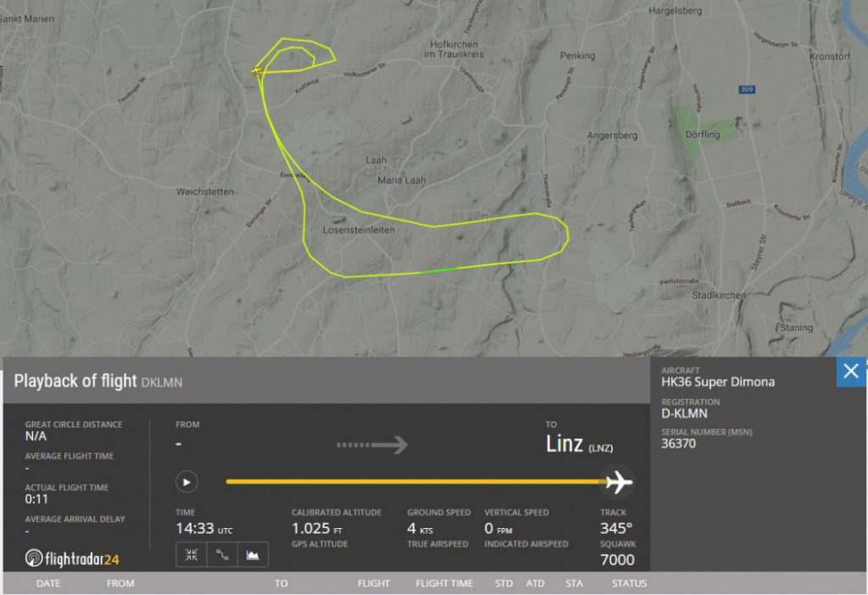This screenshot has height=595, width=868.
Task: Click the 309 road shield on map
Action: click(747, 90)
